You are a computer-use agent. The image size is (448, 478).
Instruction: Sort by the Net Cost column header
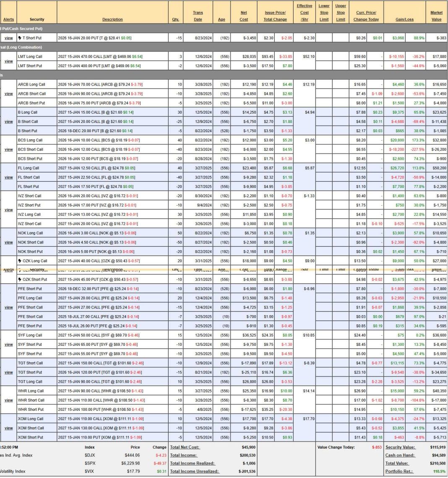tap(244, 16)
